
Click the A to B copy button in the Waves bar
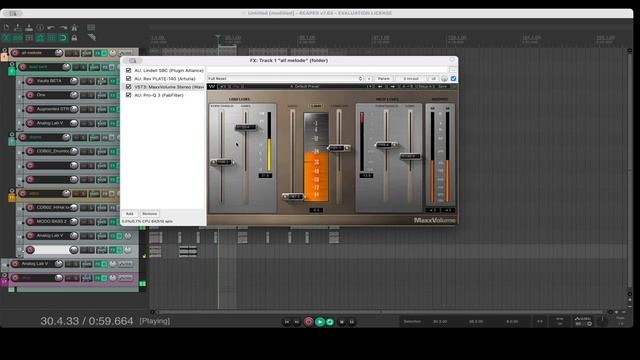(407, 87)
